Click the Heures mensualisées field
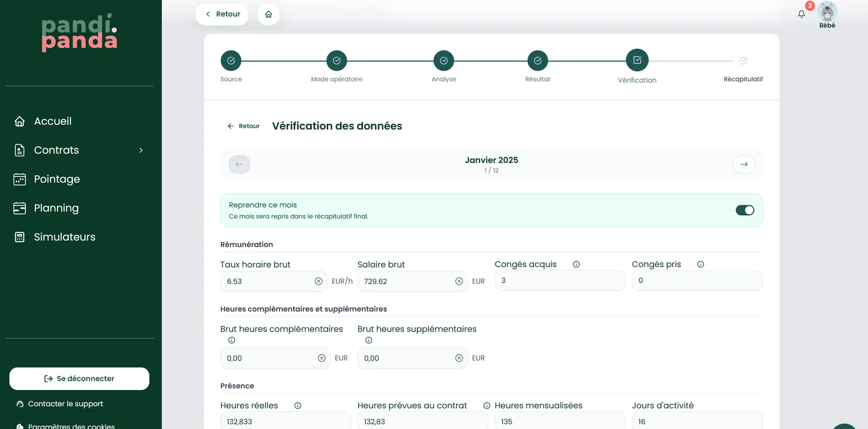Screen dimensions: 868x429 pyautogui.click(x=560, y=420)
